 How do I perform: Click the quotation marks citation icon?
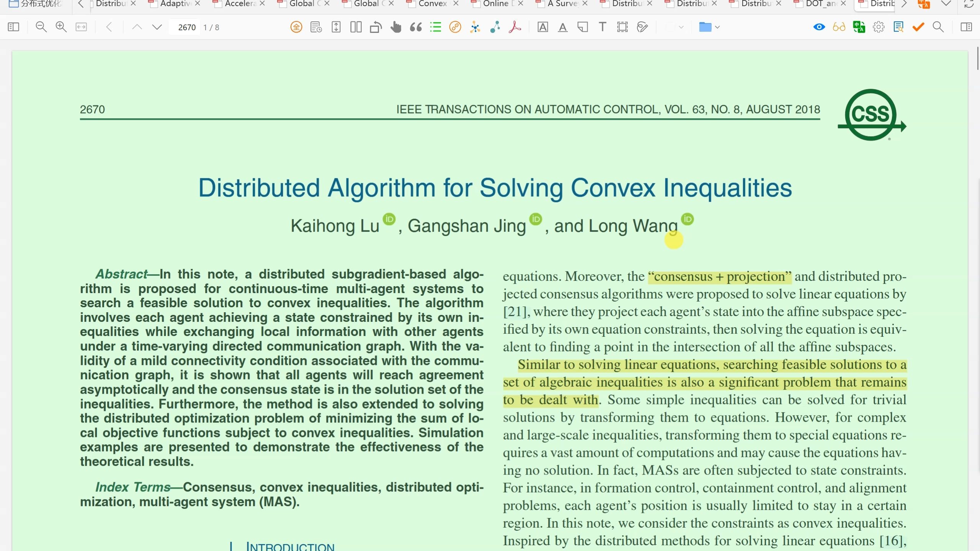point(416,27)
